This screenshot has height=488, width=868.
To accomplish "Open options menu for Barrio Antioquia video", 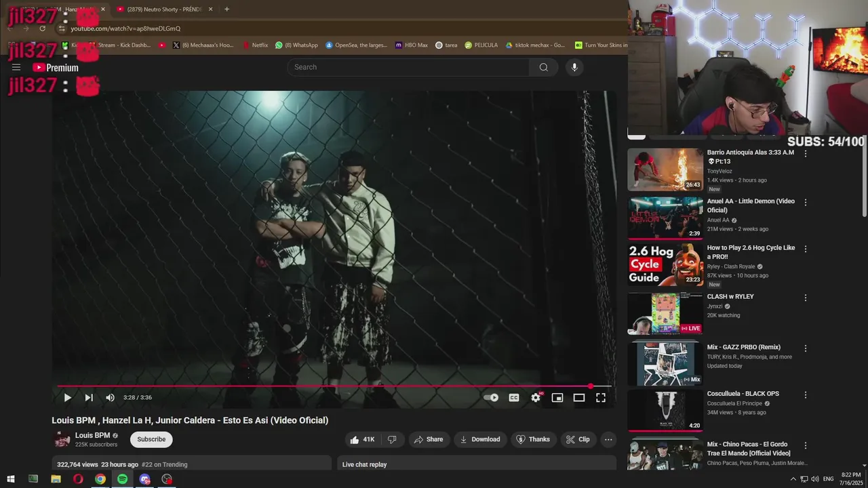I will coord(806,154).
